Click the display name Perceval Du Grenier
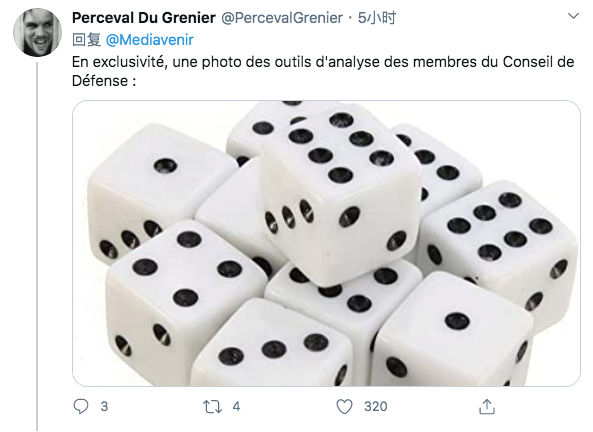593x432 pixels. pos(144,18)
